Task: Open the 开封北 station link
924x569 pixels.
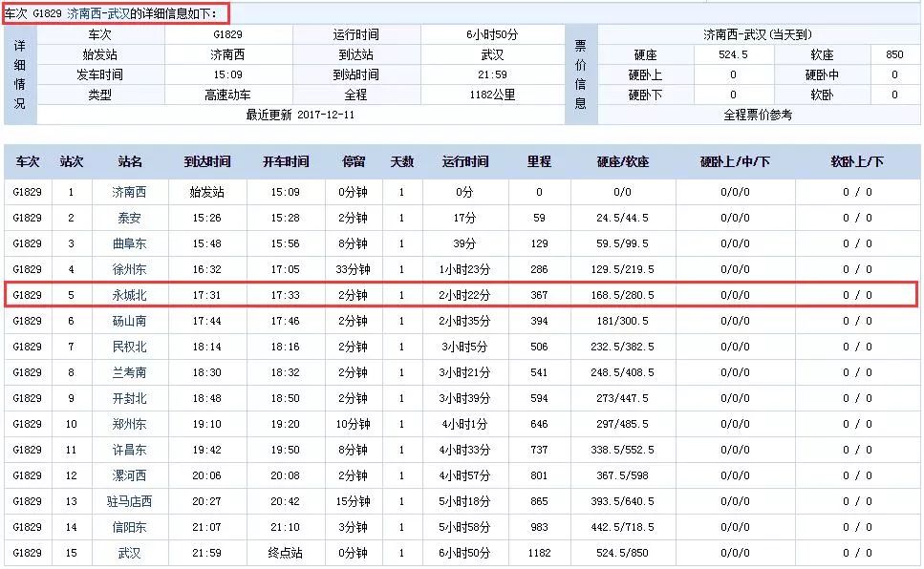Action: (x=129, y=399)
